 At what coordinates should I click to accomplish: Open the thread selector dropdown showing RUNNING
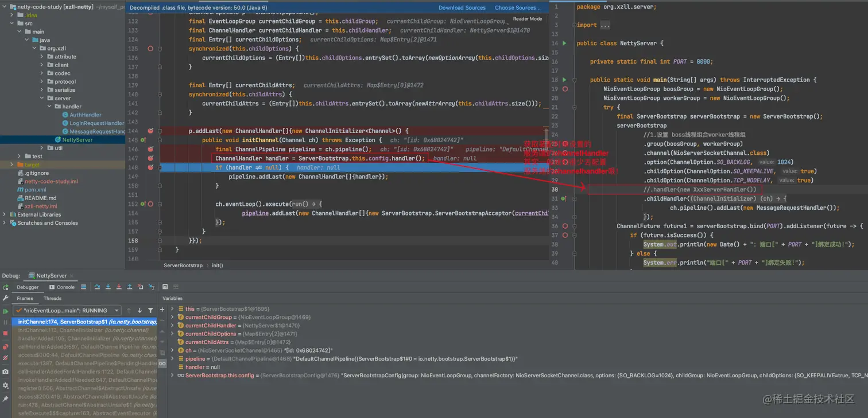point(67,310)
